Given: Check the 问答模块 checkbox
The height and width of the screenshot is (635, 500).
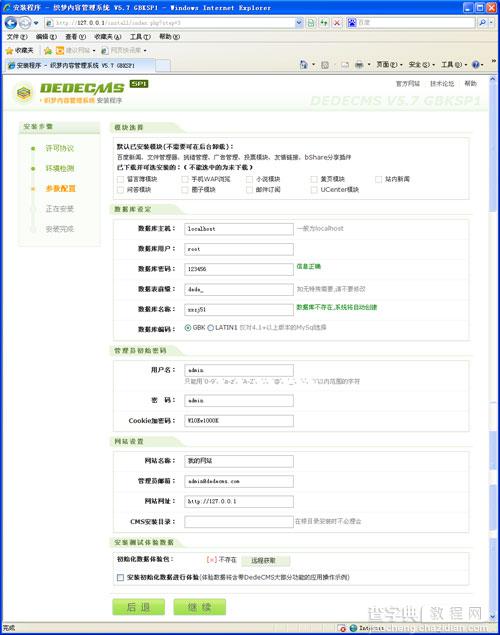Looking at the screenshot, I should click(120, 190).
